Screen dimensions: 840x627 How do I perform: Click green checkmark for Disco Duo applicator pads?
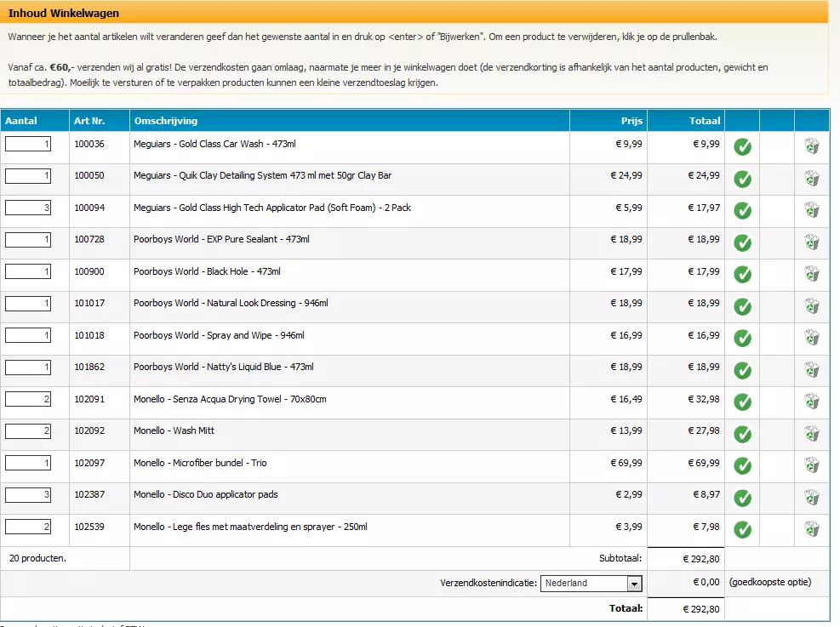click(742, 498)
